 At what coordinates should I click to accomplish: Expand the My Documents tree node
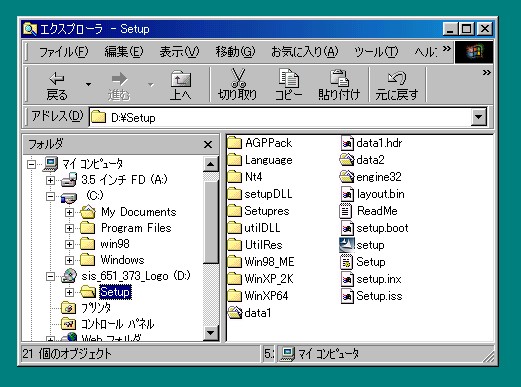69,212
